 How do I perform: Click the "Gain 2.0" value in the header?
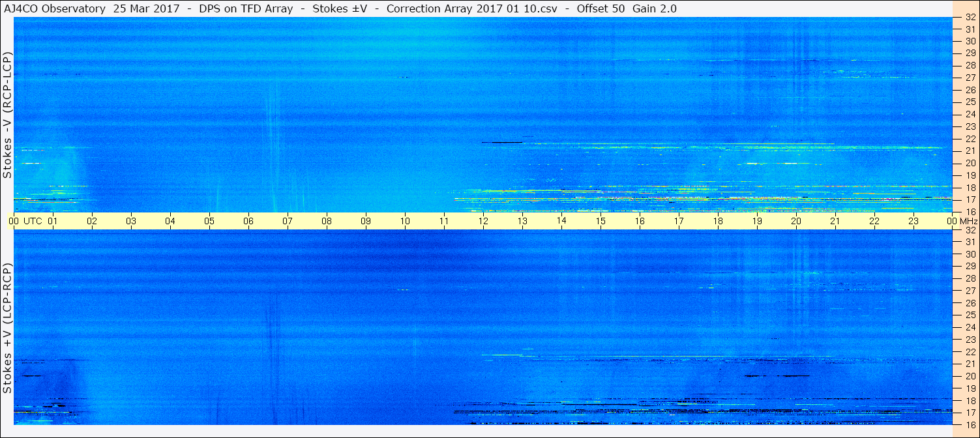[655, 8]
